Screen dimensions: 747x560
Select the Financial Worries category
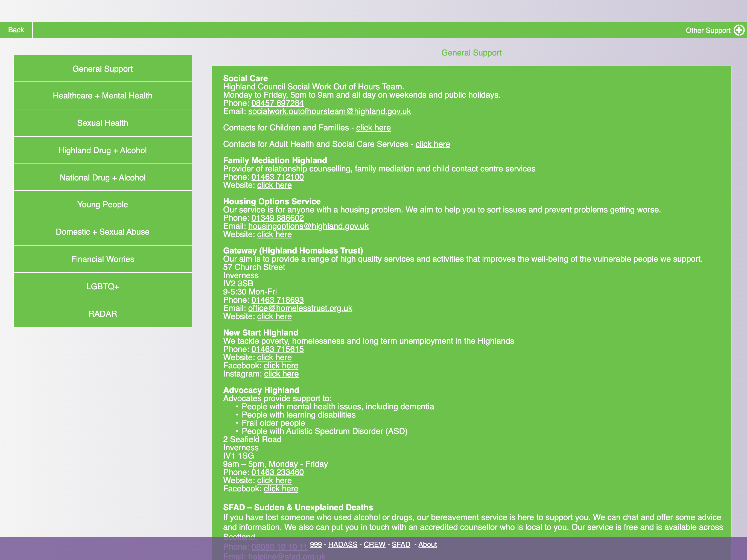point(103,259)
